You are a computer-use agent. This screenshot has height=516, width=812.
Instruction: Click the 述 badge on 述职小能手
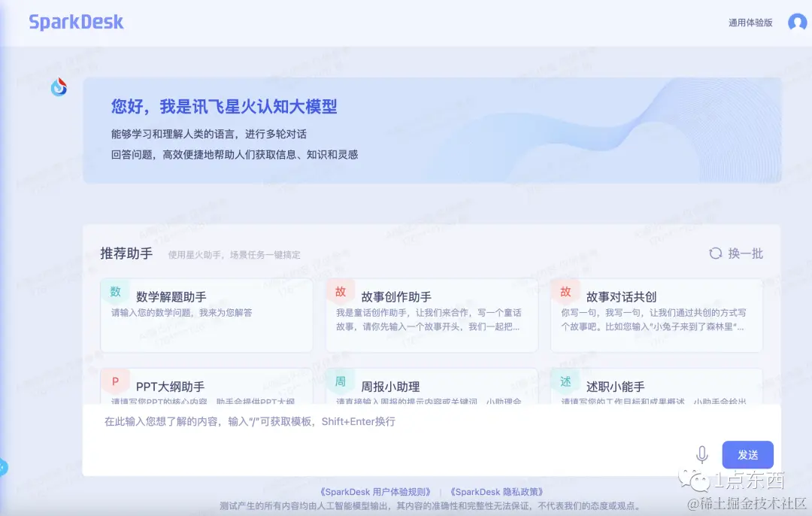tap(565, 381)
